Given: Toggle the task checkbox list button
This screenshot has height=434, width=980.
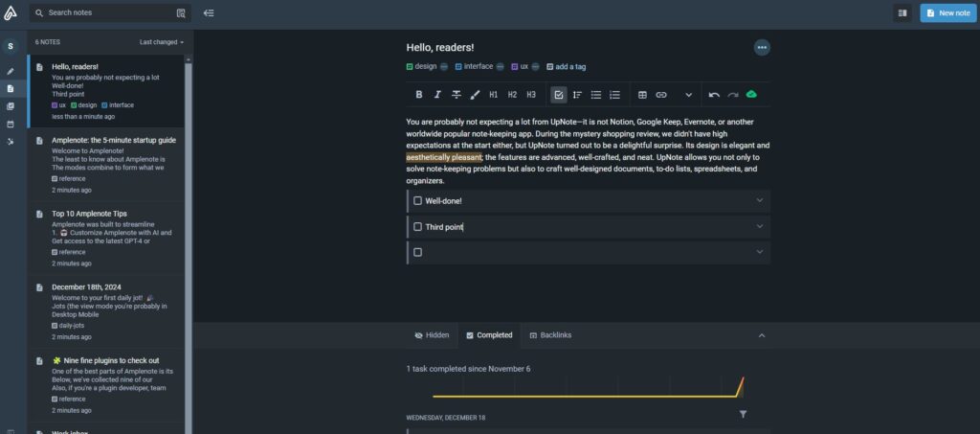Looking at the screenshot, I should (x=559, y=95).
